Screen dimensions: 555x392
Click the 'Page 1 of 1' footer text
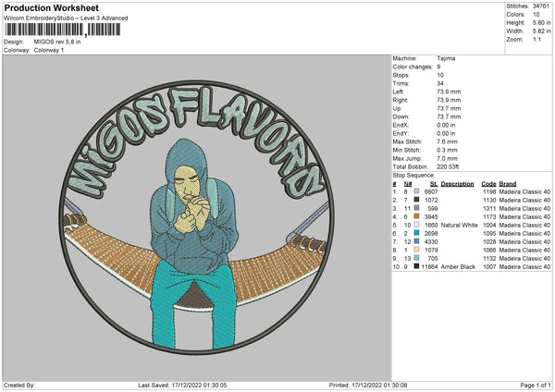coord(536,385)
